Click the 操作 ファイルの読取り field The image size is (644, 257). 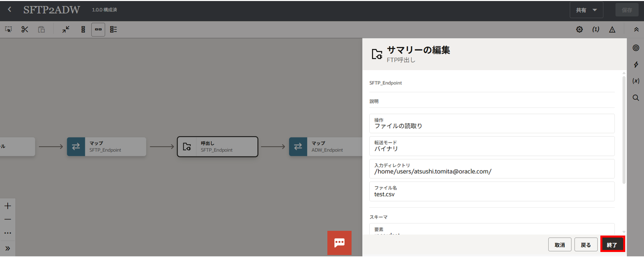(492, 123)
